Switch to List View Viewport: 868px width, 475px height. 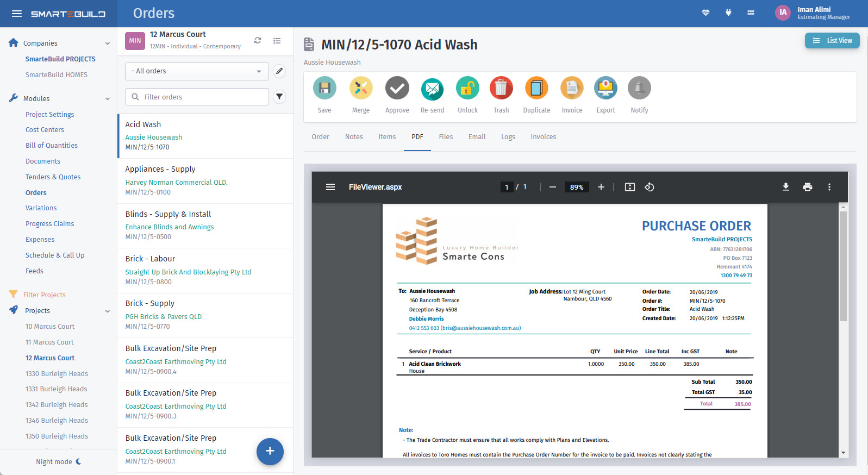click(832, 41)
